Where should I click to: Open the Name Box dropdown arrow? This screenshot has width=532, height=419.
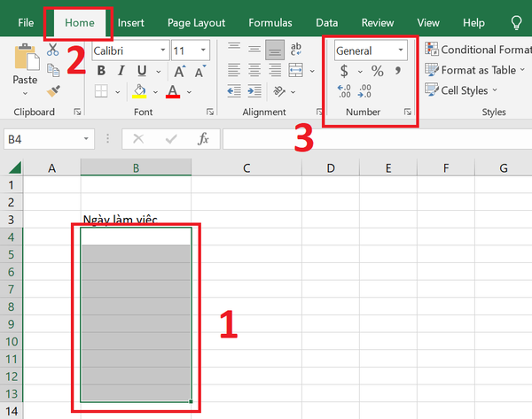point(86,139)
